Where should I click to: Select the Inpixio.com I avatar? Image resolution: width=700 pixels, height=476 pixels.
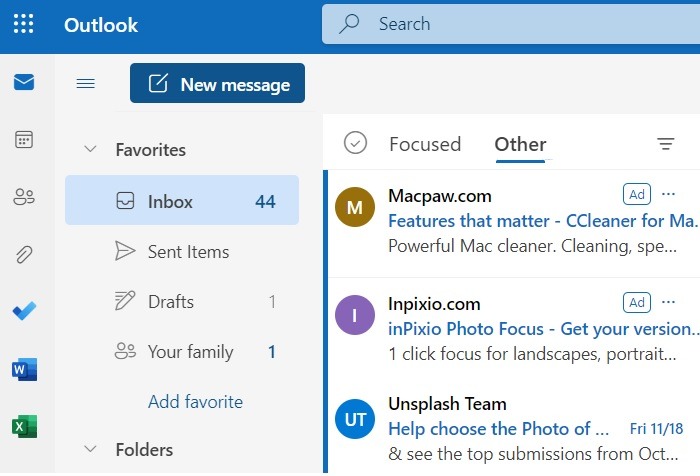tap(355, 315)
